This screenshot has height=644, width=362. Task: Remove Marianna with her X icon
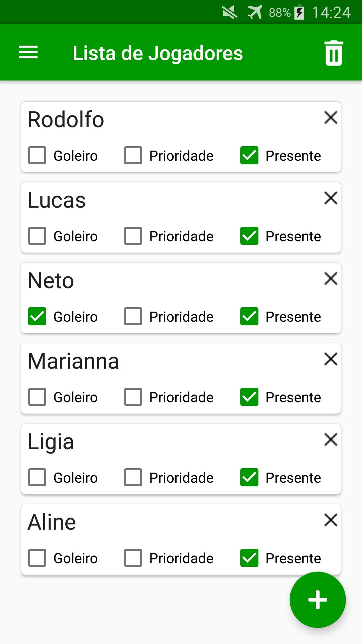[x=330, y=359]
